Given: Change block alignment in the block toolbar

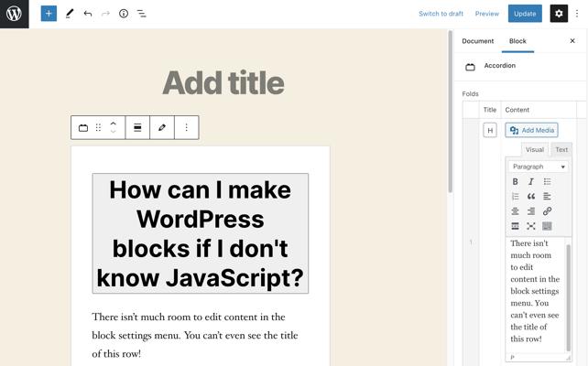Looking at the screenshot, I should [137, 128].
